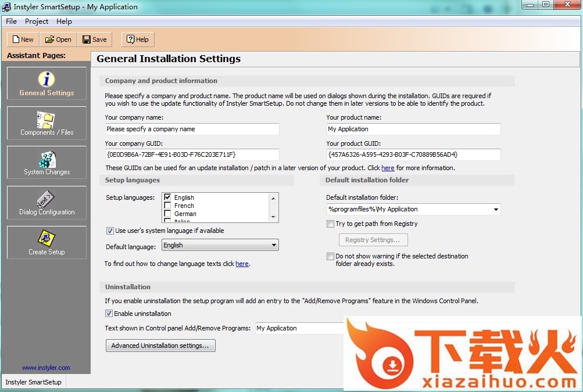The height and width of the screenshot is (392, 583).
Task: Click the product GUID field
Action: [x=413, y=154]
